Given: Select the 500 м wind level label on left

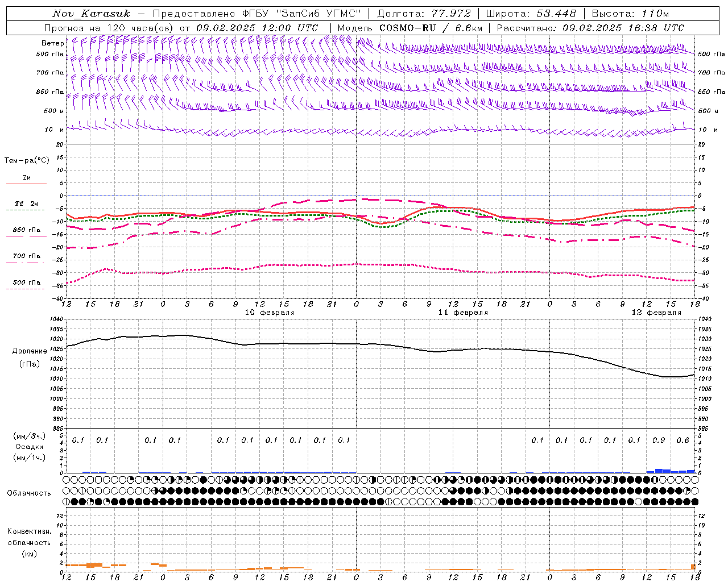Looking at the screenshot, I should pyautogui.click(x=54, y=111).
